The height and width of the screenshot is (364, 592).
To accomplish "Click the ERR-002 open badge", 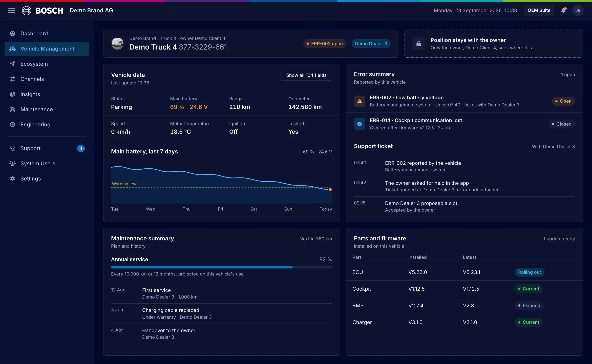I will point(325,43).
